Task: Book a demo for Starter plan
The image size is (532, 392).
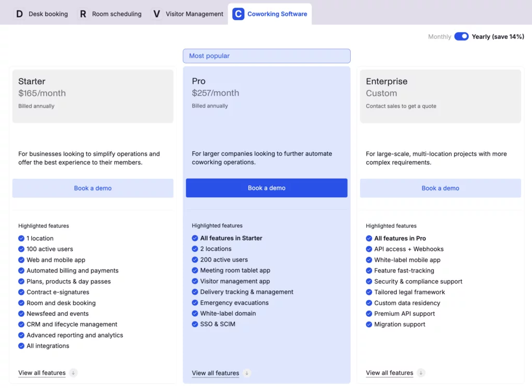Action: click(x=92, y=188)
